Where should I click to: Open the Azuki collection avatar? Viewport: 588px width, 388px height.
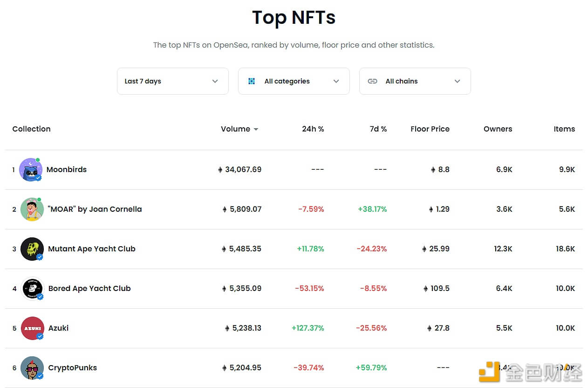coord(32,328)
